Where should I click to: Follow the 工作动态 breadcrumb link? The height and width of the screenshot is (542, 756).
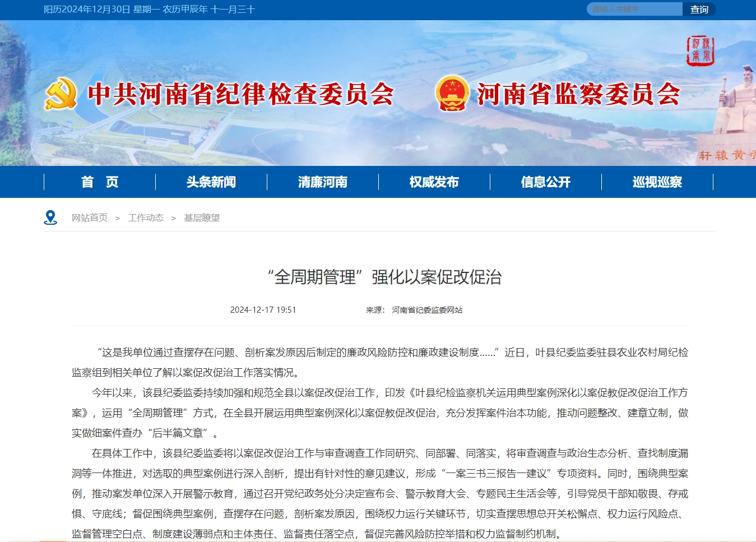point(146,218)
